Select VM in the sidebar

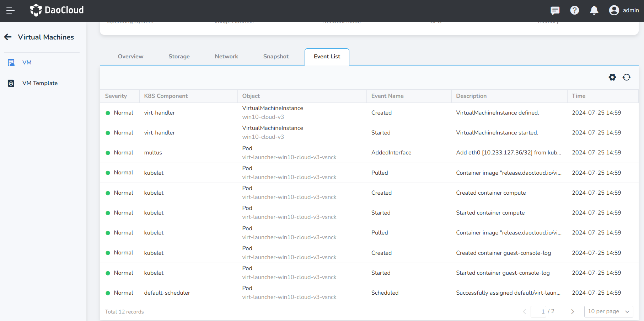pos(27,63)
